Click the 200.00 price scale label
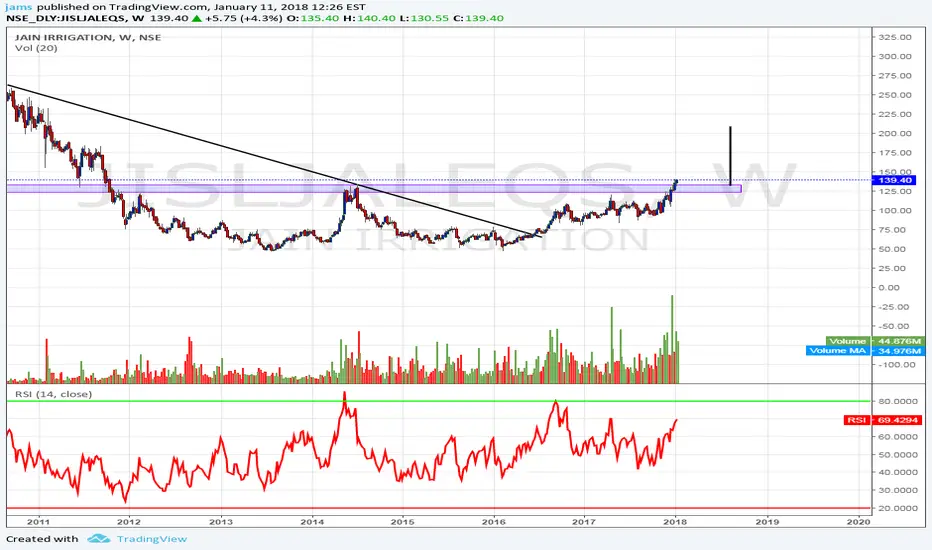932x550 pixels. [x=895, y=133]
